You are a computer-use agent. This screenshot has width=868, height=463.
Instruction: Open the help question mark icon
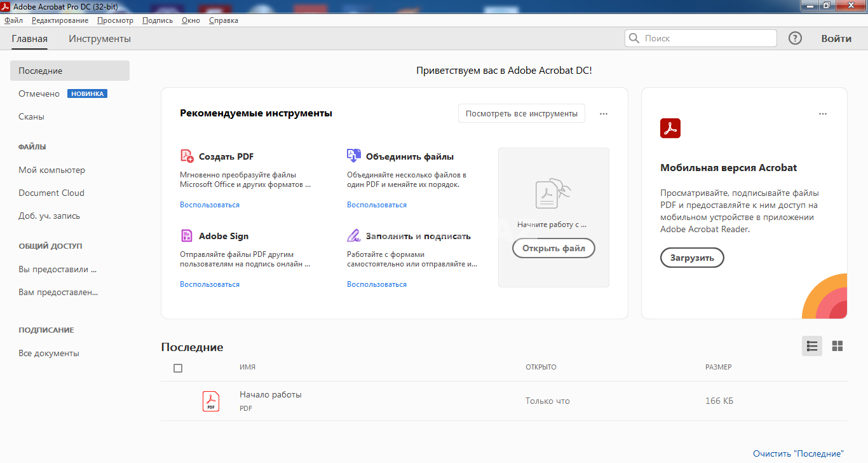point(795,38)
